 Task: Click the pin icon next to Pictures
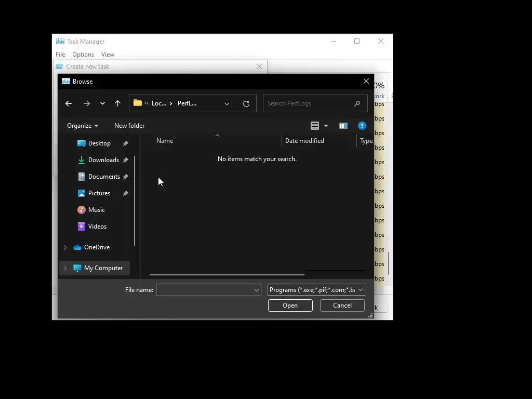(126, 193)
